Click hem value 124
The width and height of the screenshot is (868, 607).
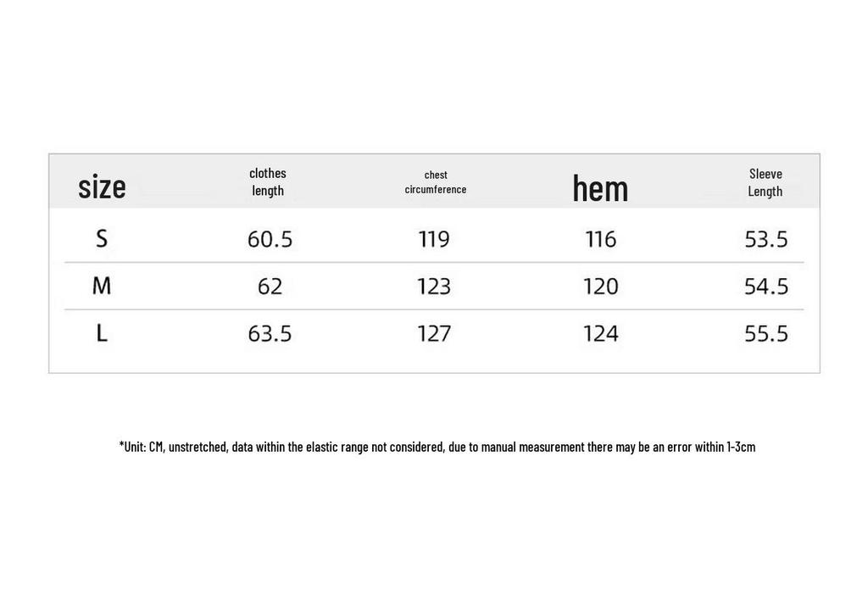(601, 333)
